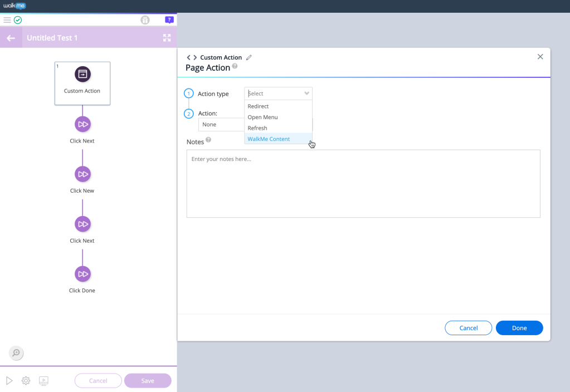Open settings via the gear icon

[26, 381]
